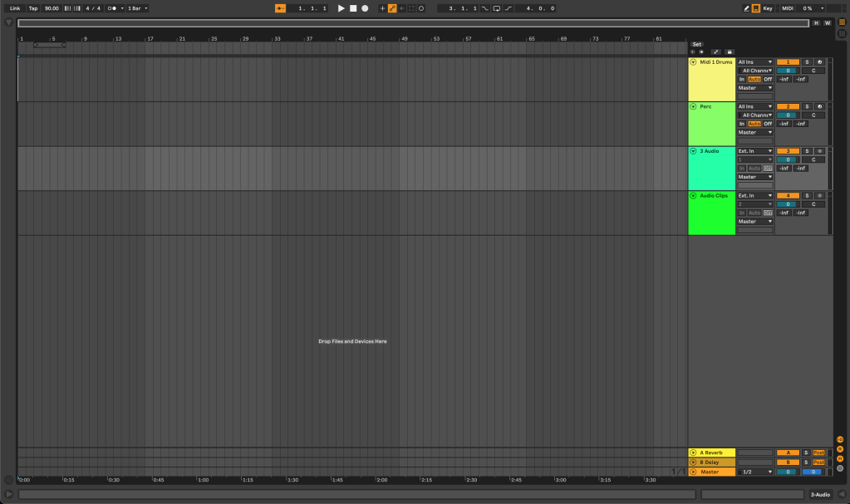The width and height of the screenshot is (850, 504).
Task: Start recording with Arrangement Record button
Action: [x=365, y=8]
